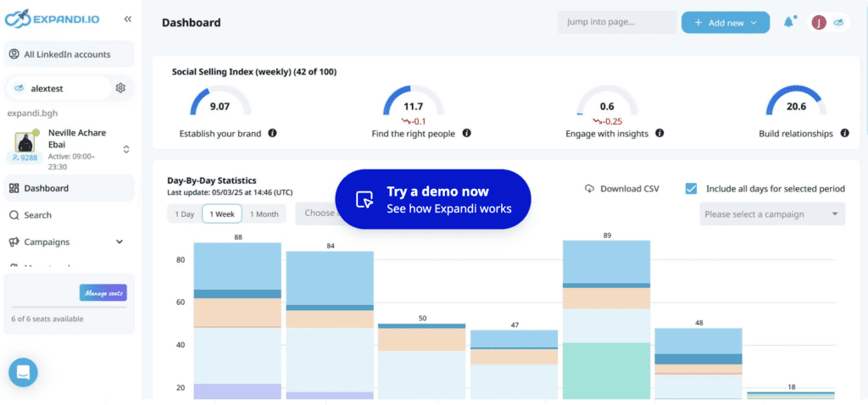Screen dimensions: 868x405
Task: Open the Add new dropdown
Action: click(x=725, y=23)
